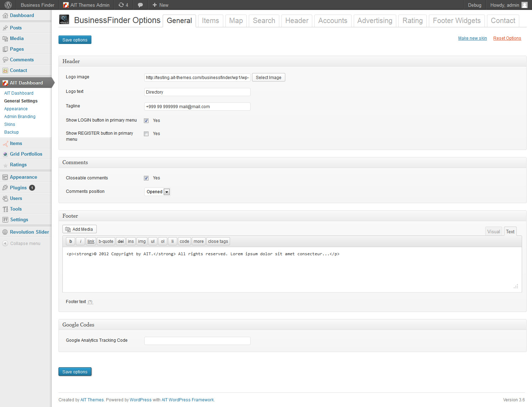Open the New content menu

160,5
